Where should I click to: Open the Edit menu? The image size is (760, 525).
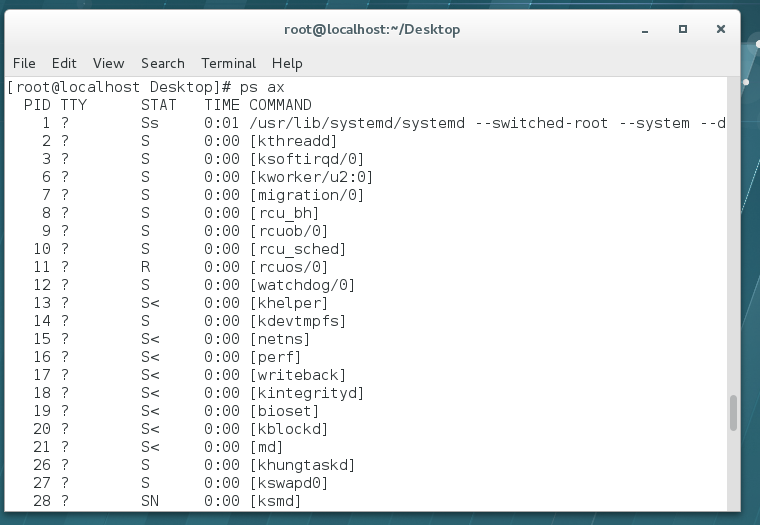coord(64,63)
